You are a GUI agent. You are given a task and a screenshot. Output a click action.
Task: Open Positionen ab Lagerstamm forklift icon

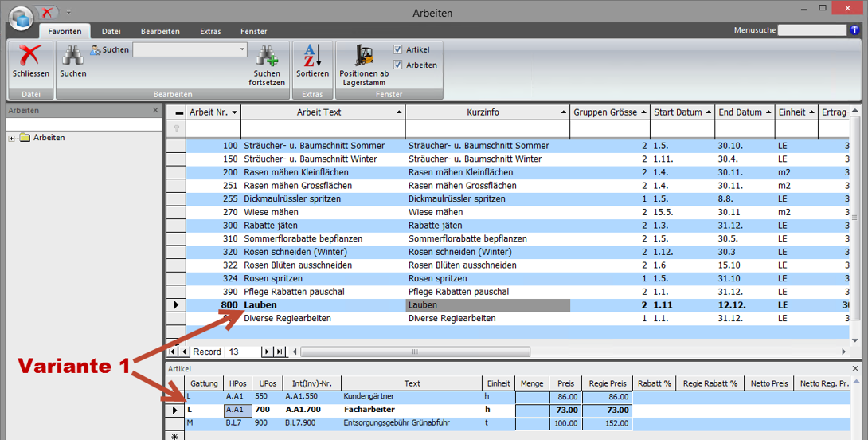(364, 55)
